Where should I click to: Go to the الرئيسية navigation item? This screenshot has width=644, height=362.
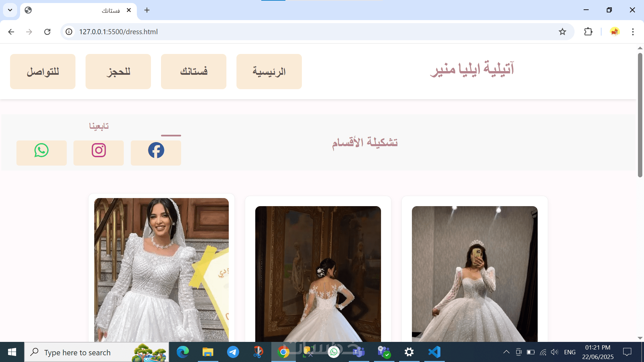(269, 71)
